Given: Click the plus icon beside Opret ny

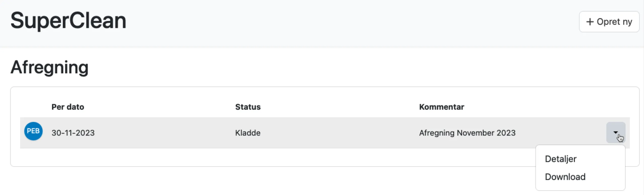Looking at the screenshot, I should click(590, 22).
